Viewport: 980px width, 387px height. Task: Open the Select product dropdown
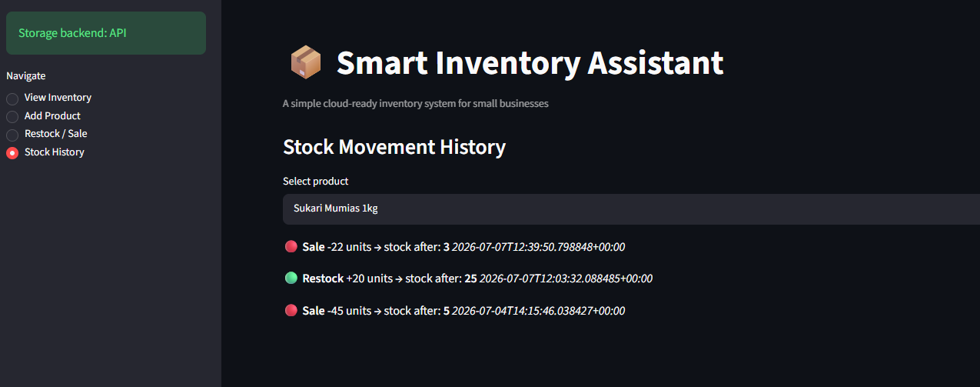631,209
